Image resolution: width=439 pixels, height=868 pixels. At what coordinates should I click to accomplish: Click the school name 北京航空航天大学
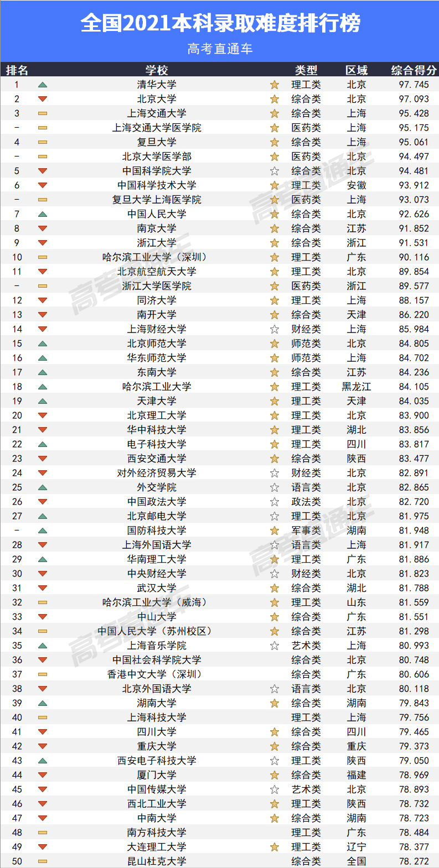(157, 272)
